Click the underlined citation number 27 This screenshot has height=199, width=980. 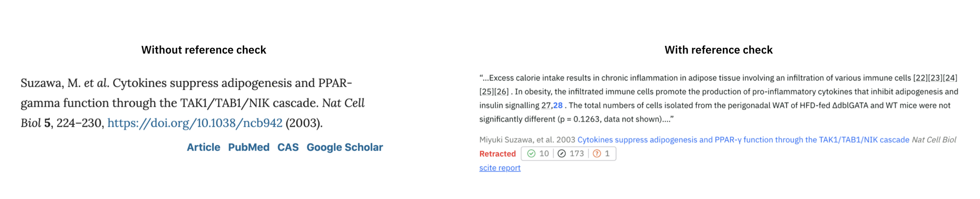(x=546, y=105)
